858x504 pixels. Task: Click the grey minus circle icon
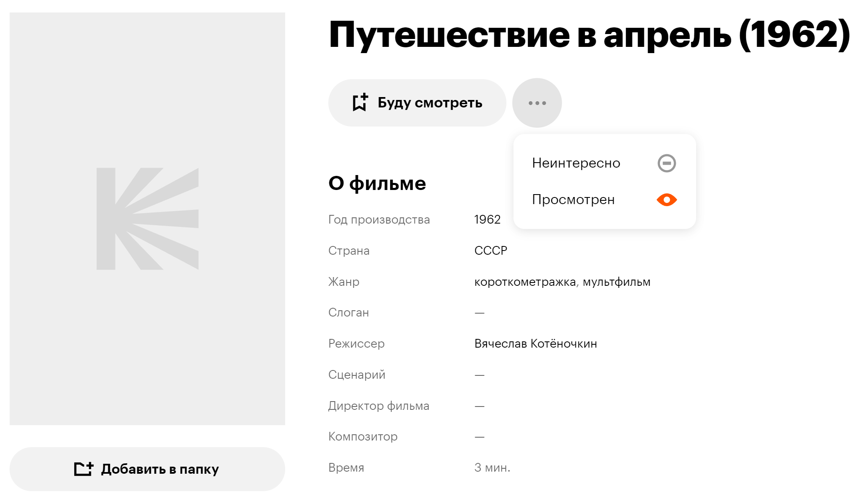[x=667, y=163]
